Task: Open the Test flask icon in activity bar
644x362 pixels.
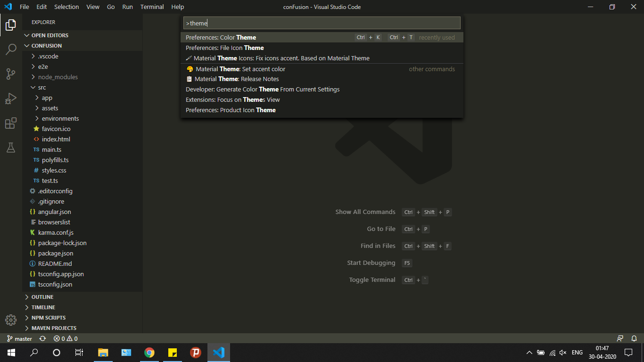Action: 11,148
